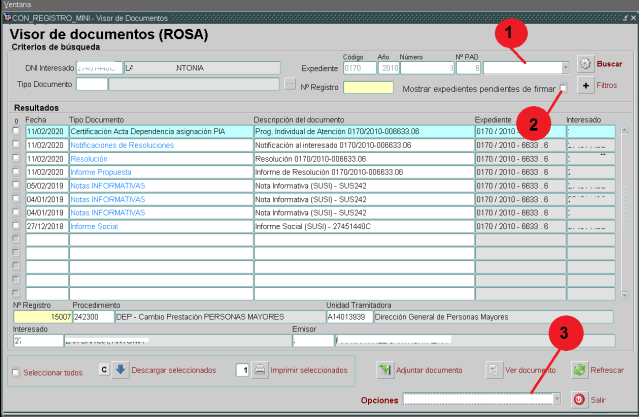Viewport: 639px width, 417px height.
Task: Open the Notificaciones de Resoluciones document link
Action: [122, 145]
